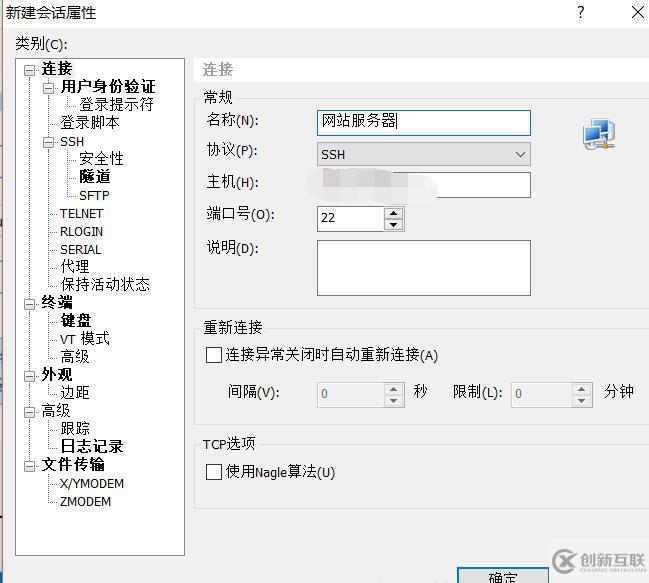Viewport: 649px width, 583px height.
Task: Collapse the SSH tree node
Action: (48, 142)
